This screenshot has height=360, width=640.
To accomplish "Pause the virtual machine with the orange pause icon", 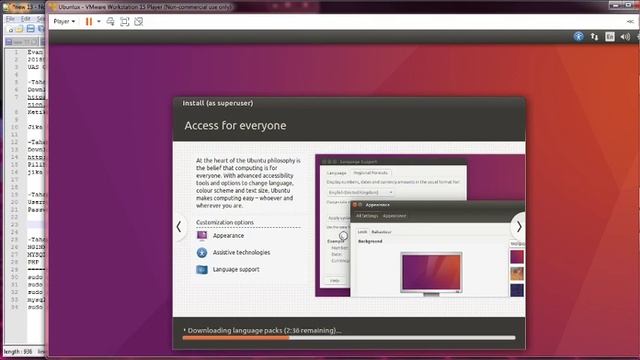I will click(x=89, y=22).
